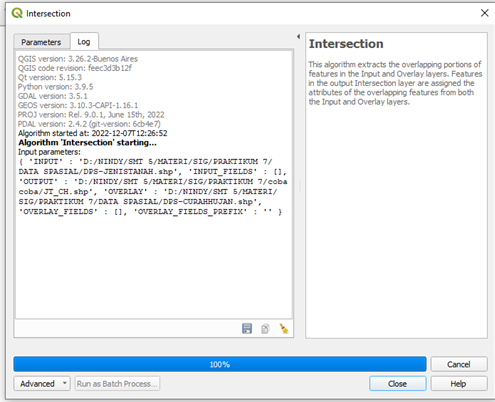
Task: Switch to the Parameters tab
Action: (41, 42)
